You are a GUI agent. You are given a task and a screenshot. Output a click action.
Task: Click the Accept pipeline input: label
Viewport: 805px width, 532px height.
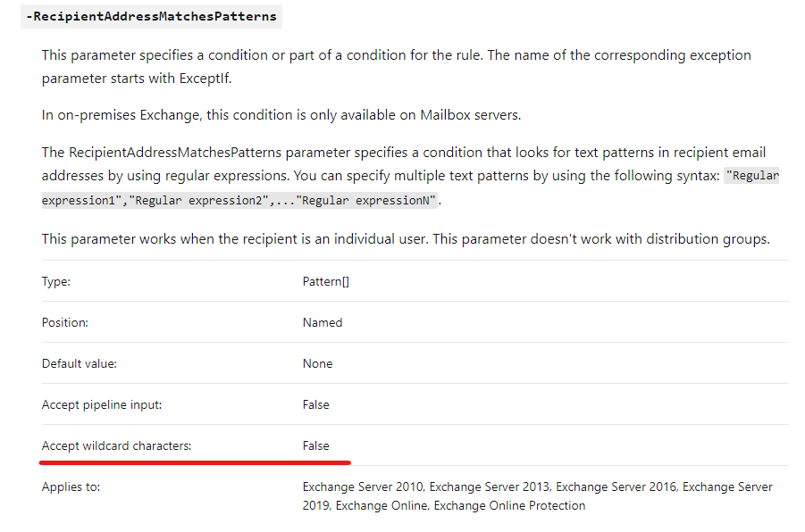coord(102,404)
